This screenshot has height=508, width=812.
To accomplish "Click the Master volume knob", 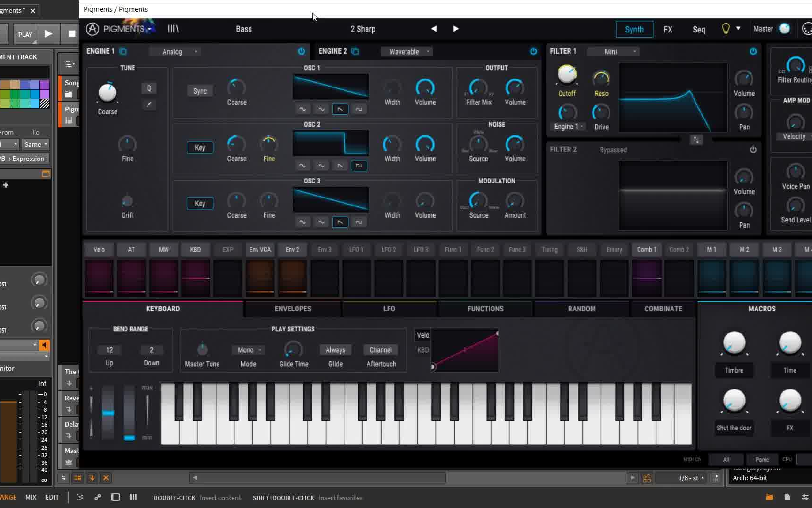I will (x=784, y=29).
